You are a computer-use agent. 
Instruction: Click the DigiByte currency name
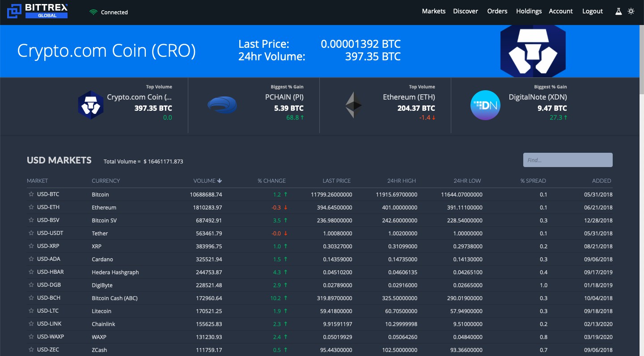click(x=102, y=285)
